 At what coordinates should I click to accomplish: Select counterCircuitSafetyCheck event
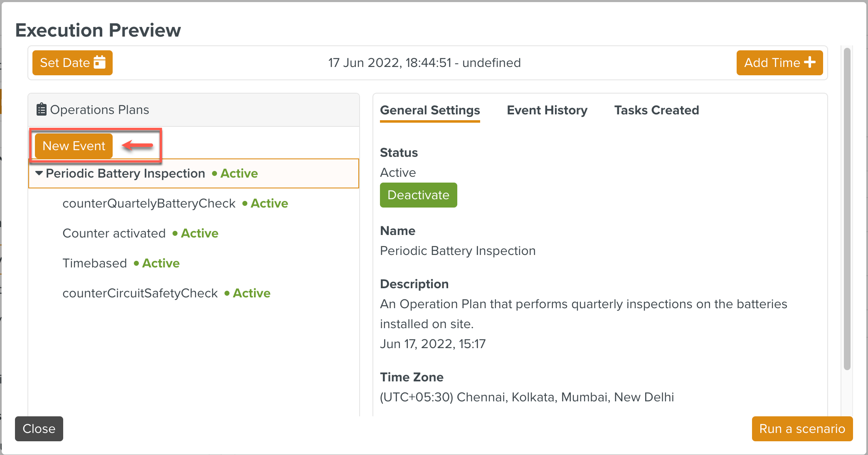coord(140,293)
